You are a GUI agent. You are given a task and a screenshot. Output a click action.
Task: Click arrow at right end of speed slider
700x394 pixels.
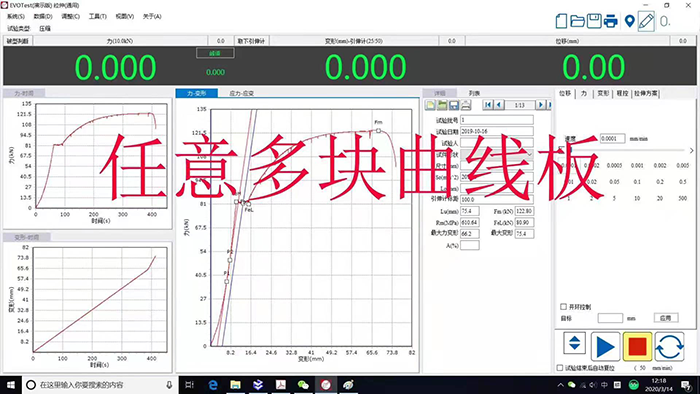click(x=692, y=150)
